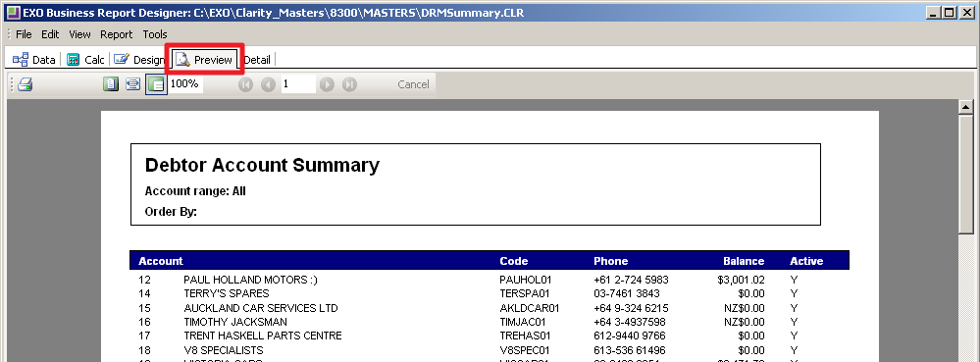
Task: Click the phone number 612-9440 9766
Action: coord(629,336)
